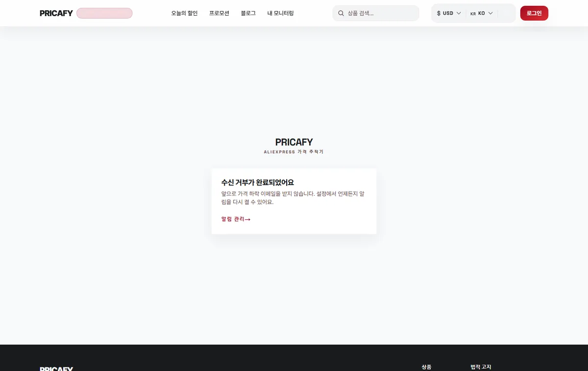Click the 로그인 button
This screenshot has height=371, width=588.
coord(534,13)
